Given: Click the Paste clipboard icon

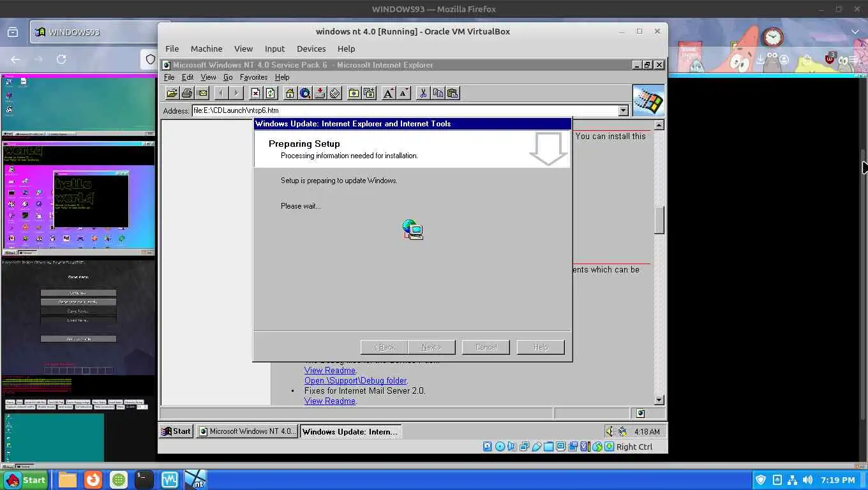Looking at the screenshot, I should point(453,93).
